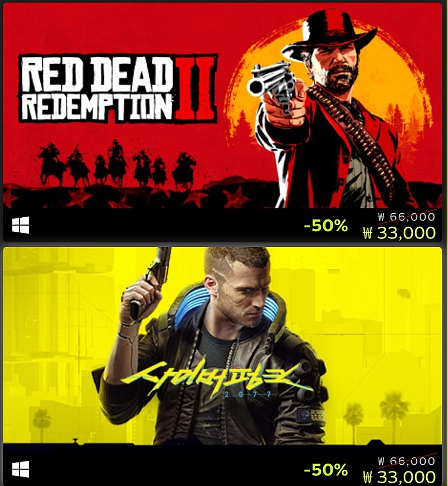The width and height of the screenshot is (448, 486).
Task: Open the Red Dead Redemption II store banner
Action: (x=222, y=105)
